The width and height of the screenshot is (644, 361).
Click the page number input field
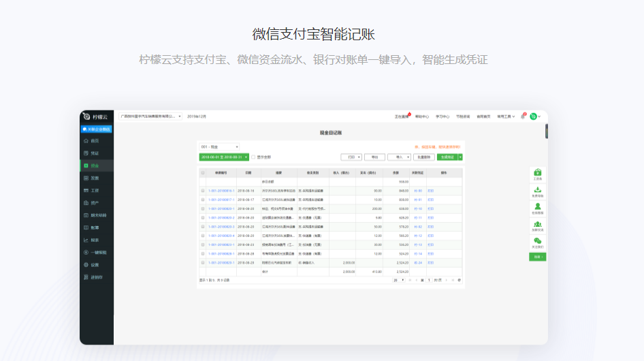click(x=429, y=280)
